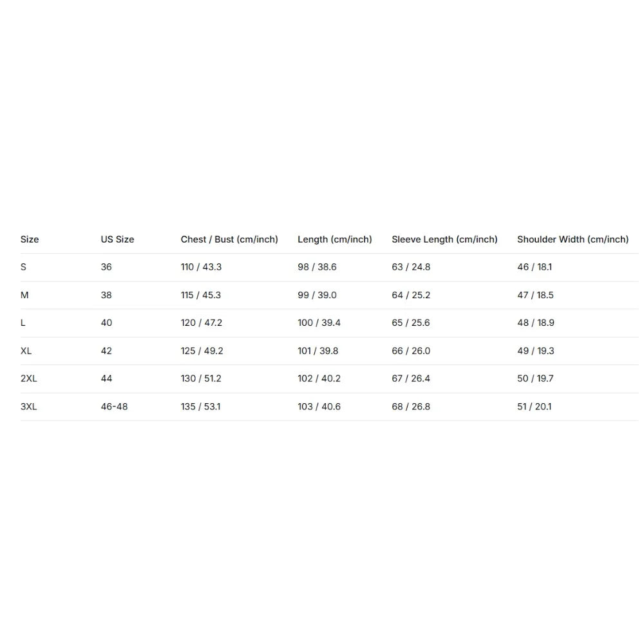Viewport: 644px width, 644px height.
Task: Click the 3XL size row label
Action: point(29,406)
